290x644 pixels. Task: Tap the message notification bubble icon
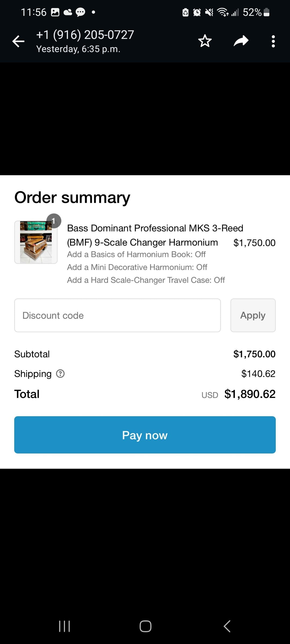(80, 12)
